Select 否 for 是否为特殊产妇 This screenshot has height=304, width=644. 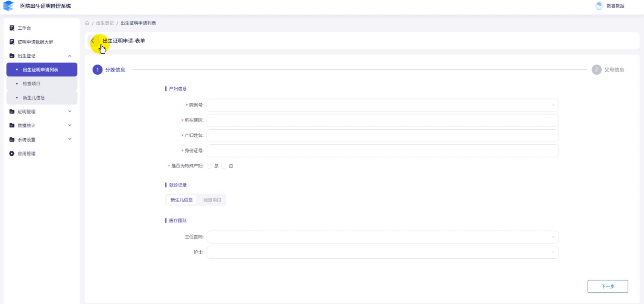(224, 166)
